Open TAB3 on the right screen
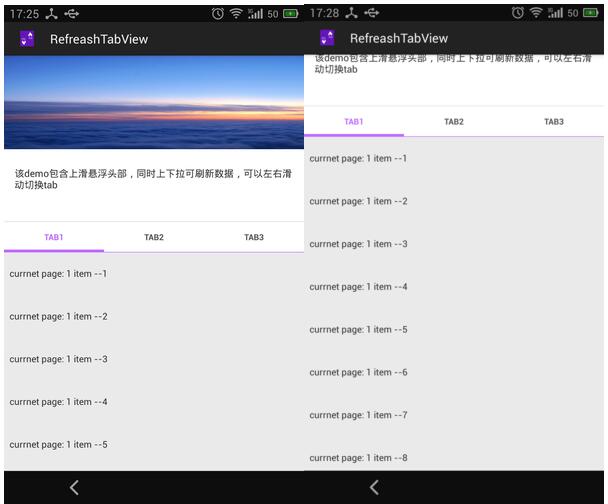608x504 pixels. (554, 122)
